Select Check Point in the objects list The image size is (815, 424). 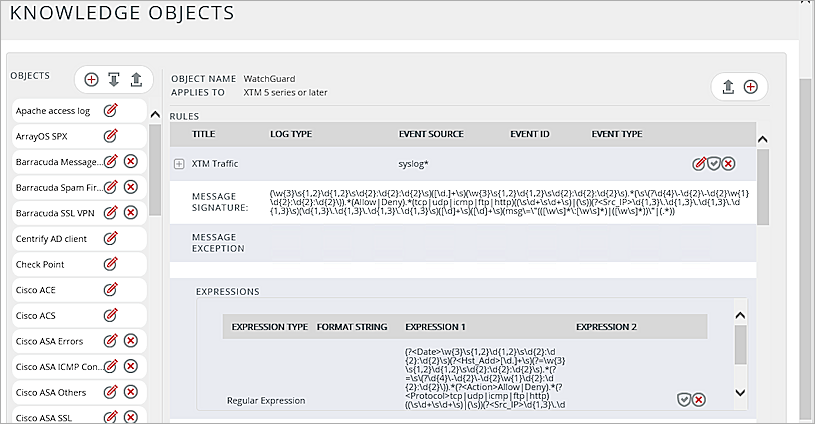click(38, 264)
